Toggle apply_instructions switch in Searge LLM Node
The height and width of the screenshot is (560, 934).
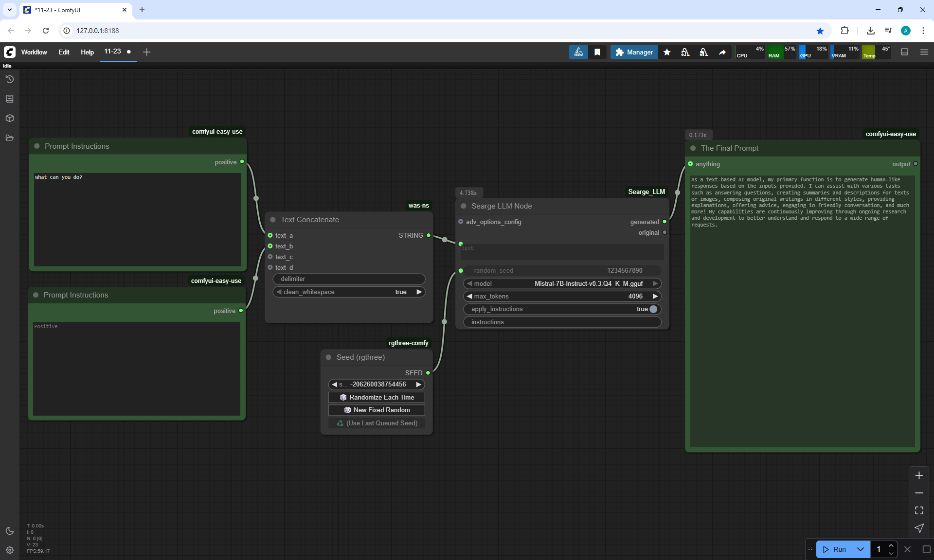tap(653, 309)
